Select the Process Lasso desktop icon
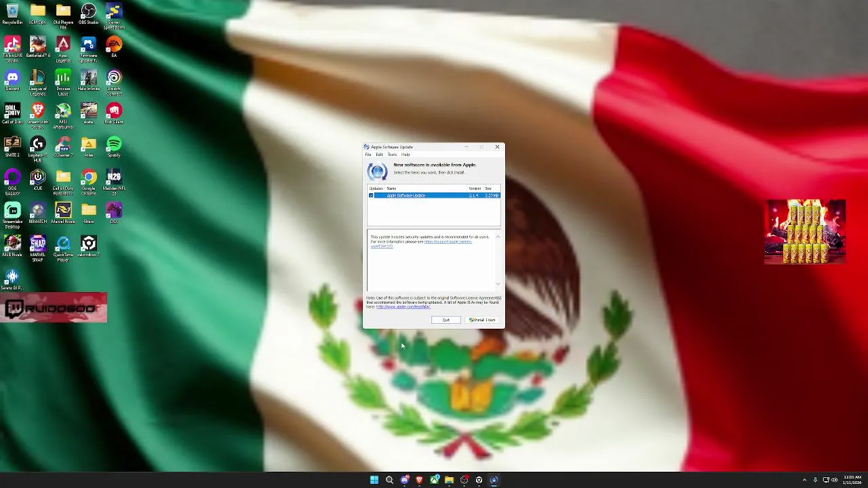This screenshot has width=868, height=488. pos(63,83)
